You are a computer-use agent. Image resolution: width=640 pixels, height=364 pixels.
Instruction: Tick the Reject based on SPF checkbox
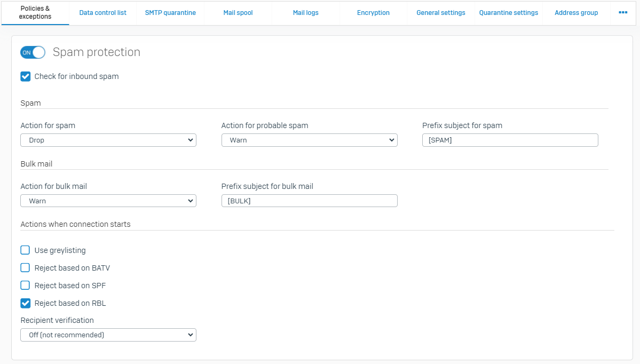(x=26, y=286)
